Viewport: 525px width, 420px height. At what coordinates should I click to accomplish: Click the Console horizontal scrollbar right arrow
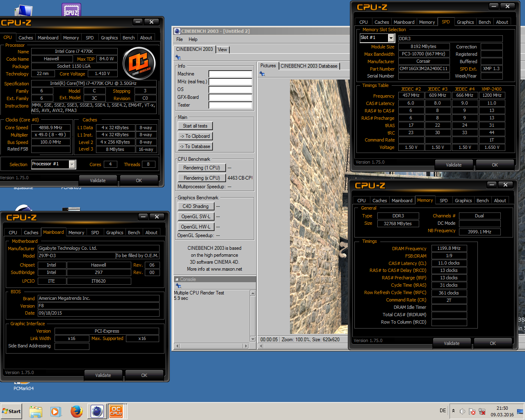(x=246, y=346)
